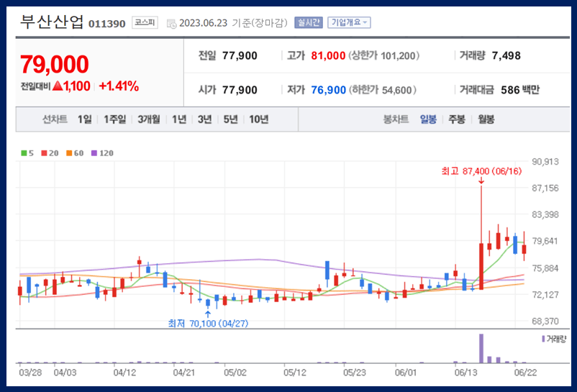Viewport: 577px width, 392px height.
Task: Click the 시가 value 77,900
Action: tap(240, 90)
